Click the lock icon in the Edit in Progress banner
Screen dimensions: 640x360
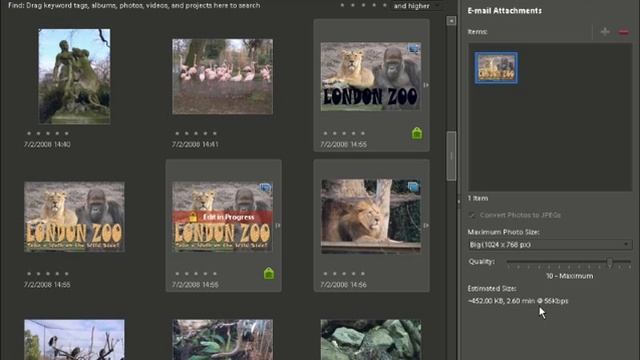coord(193,218)
